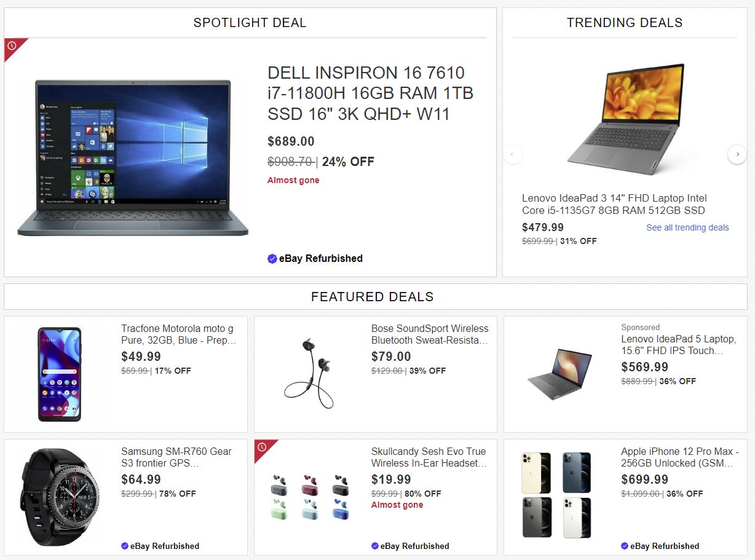This screenshot has height=560, width=755.
Task: Open Bose SoundSport Wireless listing title
Action: [429, 334]
